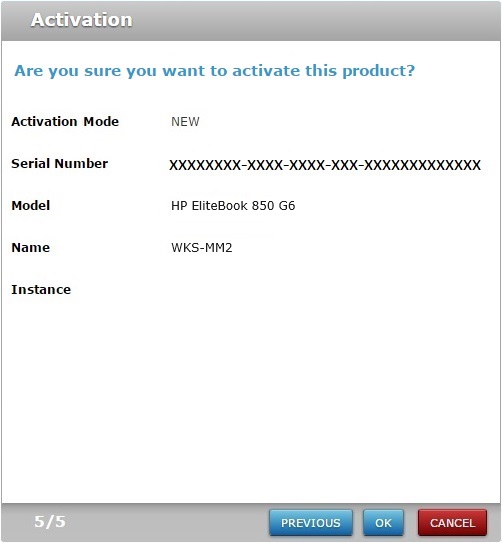Cancel the activation with the red button
This screenshot has width=502, height=543.
[452, 522]
